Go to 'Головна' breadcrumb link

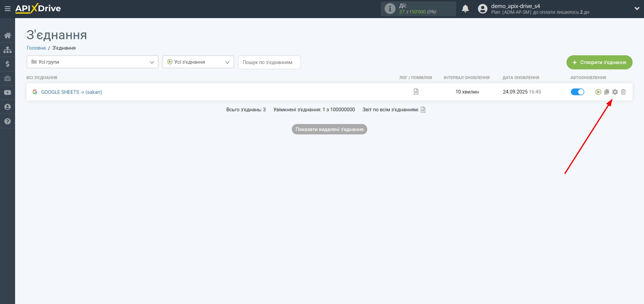pos(36,48)
